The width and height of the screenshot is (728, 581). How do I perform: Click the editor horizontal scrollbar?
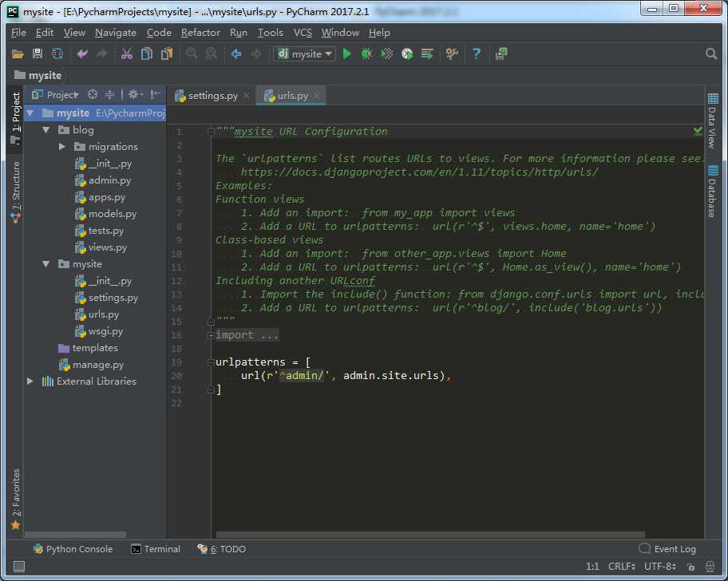431,535
